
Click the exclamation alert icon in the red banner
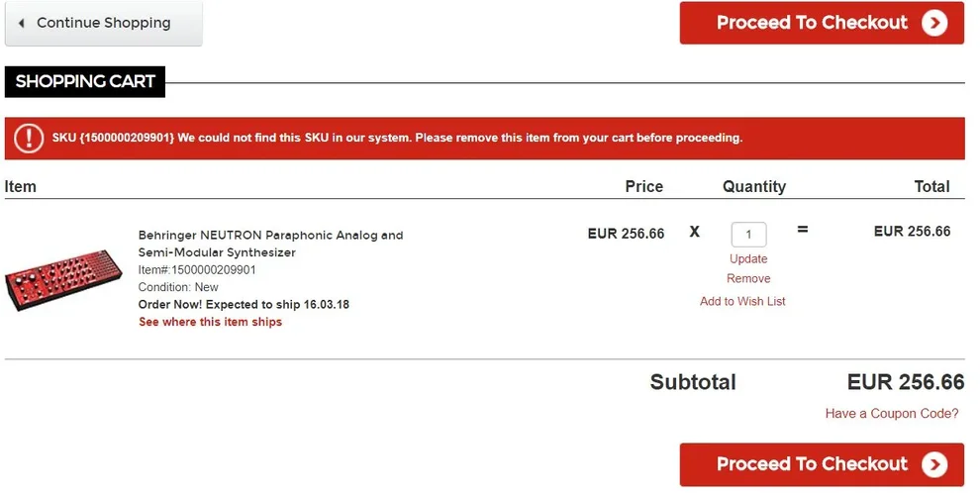point(29,138)
